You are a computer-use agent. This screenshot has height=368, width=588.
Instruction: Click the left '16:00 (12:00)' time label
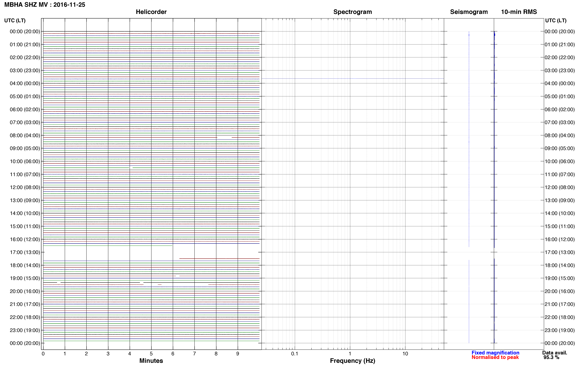coord(25,239)
